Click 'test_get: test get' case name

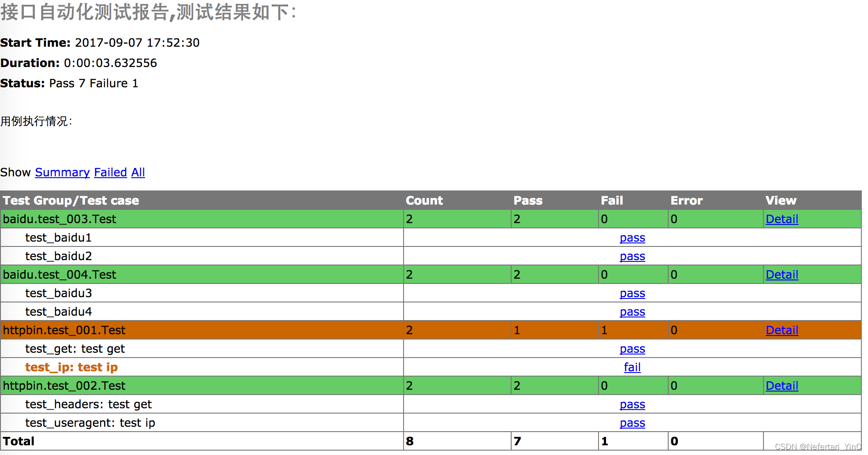point(75,349)
